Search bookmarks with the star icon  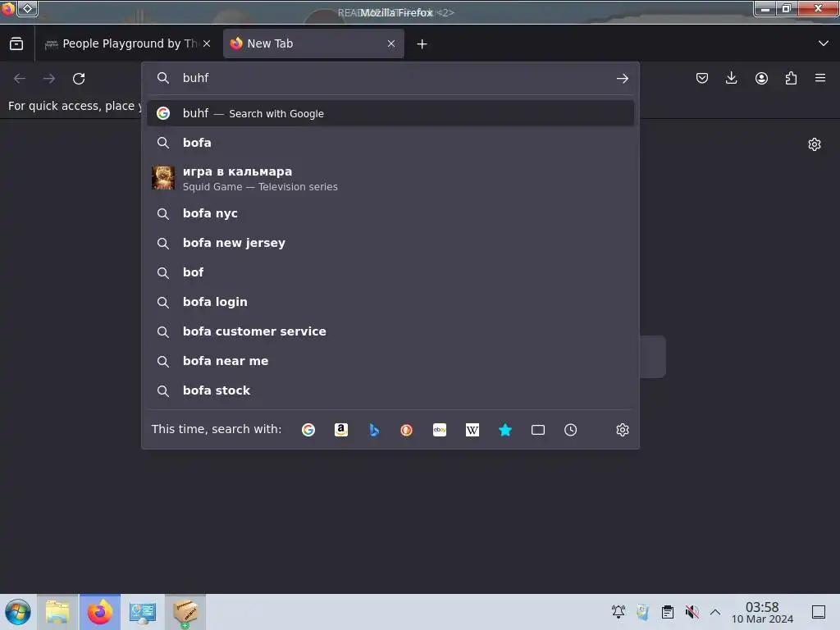[x=505, y=430]
